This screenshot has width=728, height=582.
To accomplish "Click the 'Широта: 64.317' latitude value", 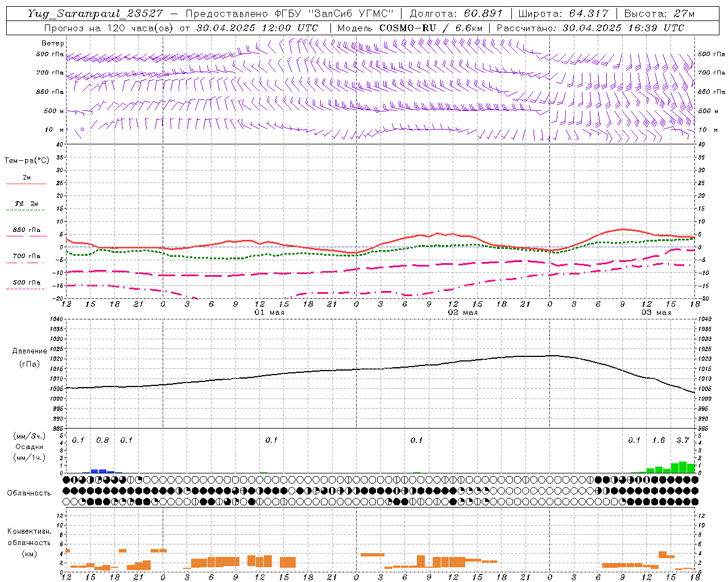I will coord(564,14).
